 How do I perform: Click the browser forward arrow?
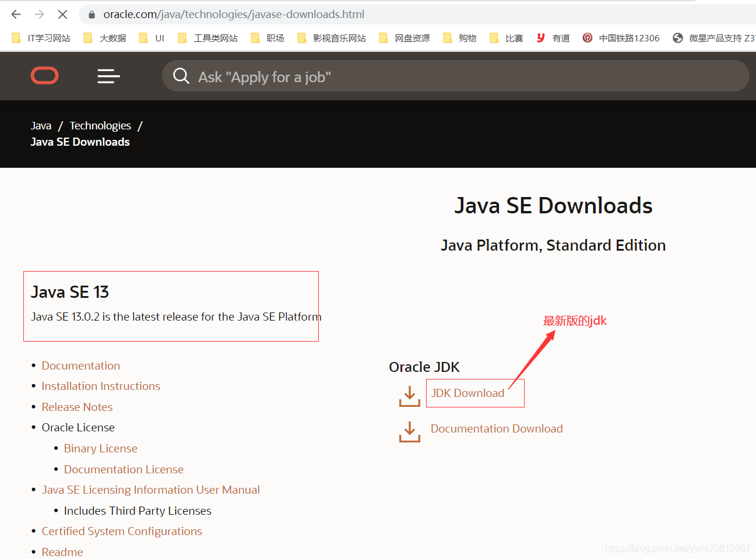point(40,14)
